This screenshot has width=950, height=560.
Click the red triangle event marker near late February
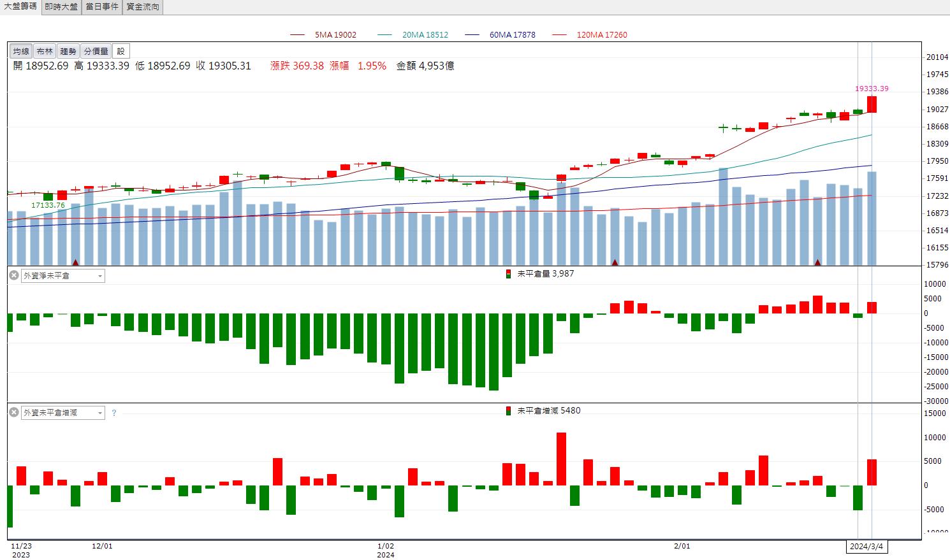point(817,262)
